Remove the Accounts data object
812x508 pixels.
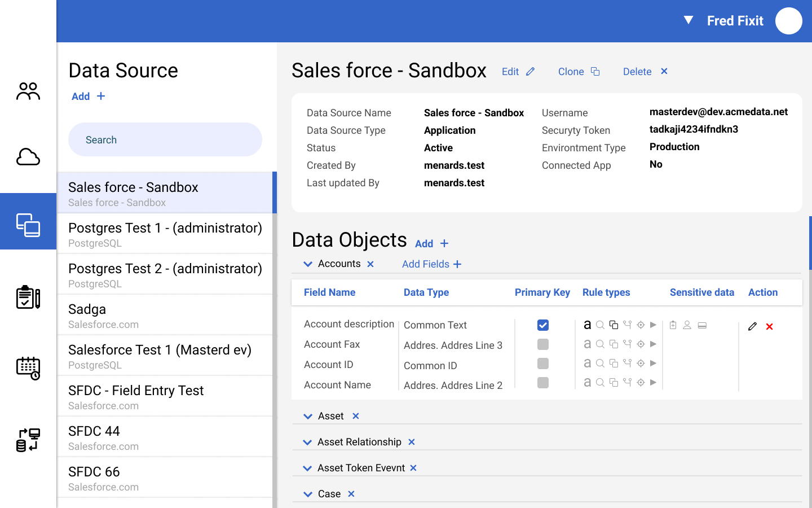coord(370,264)
